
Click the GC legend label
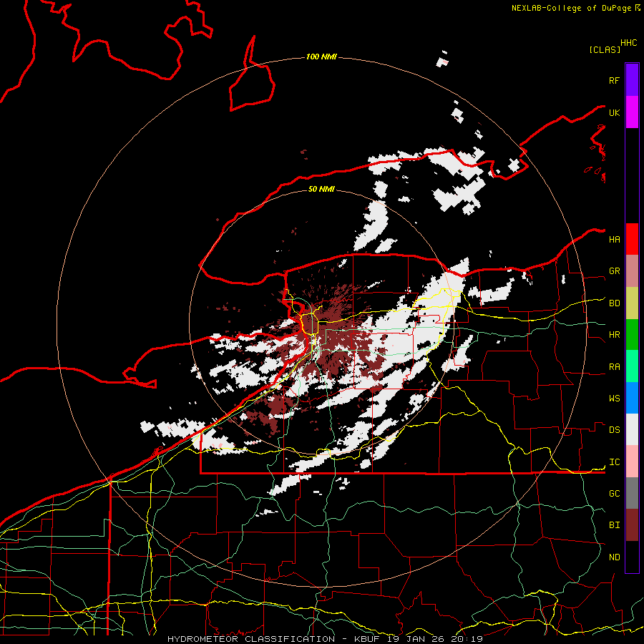614,494
